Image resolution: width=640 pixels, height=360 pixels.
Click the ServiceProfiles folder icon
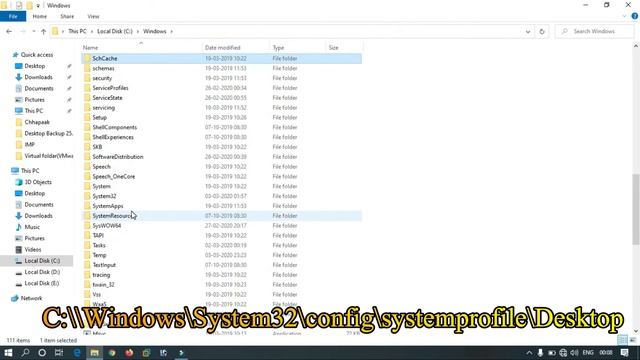[87, 88]
